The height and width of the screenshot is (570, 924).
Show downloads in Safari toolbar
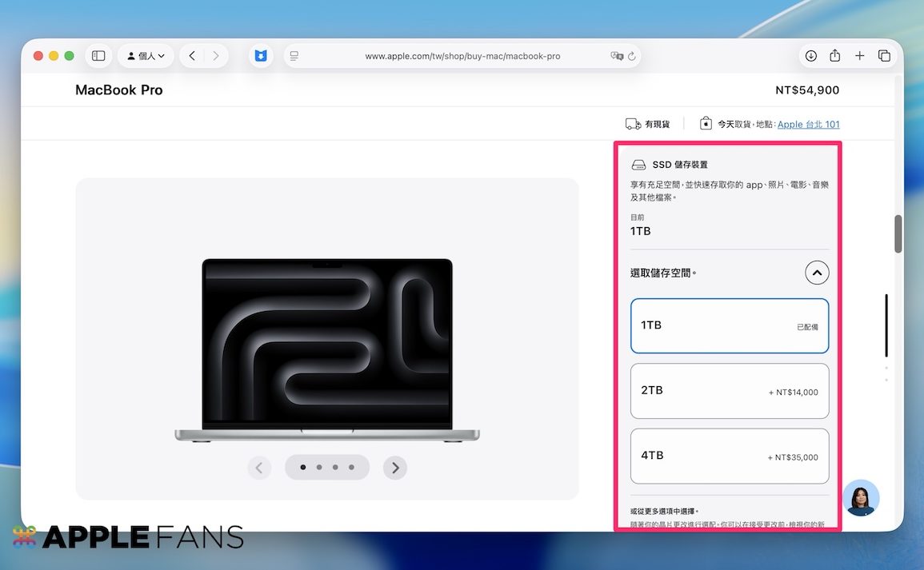coord(810,56)
